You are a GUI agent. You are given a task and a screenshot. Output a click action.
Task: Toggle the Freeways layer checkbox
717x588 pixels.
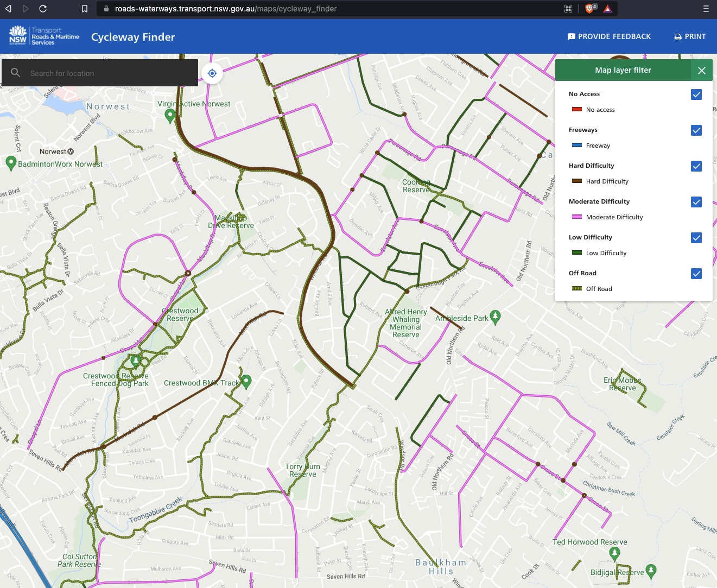(x=696, y=130)
